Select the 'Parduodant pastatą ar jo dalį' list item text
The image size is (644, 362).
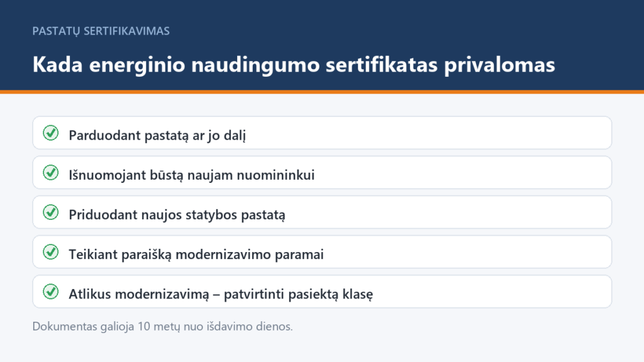[x=157, y=136]
